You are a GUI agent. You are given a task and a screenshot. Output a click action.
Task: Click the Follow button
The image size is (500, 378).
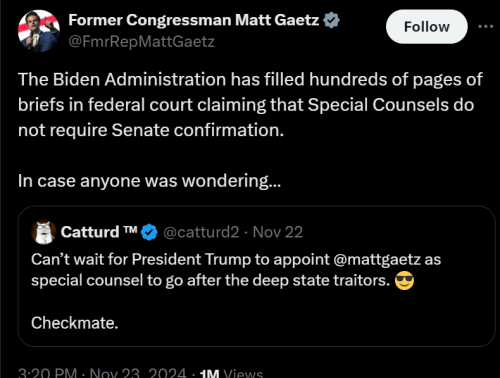pos(427,27)
